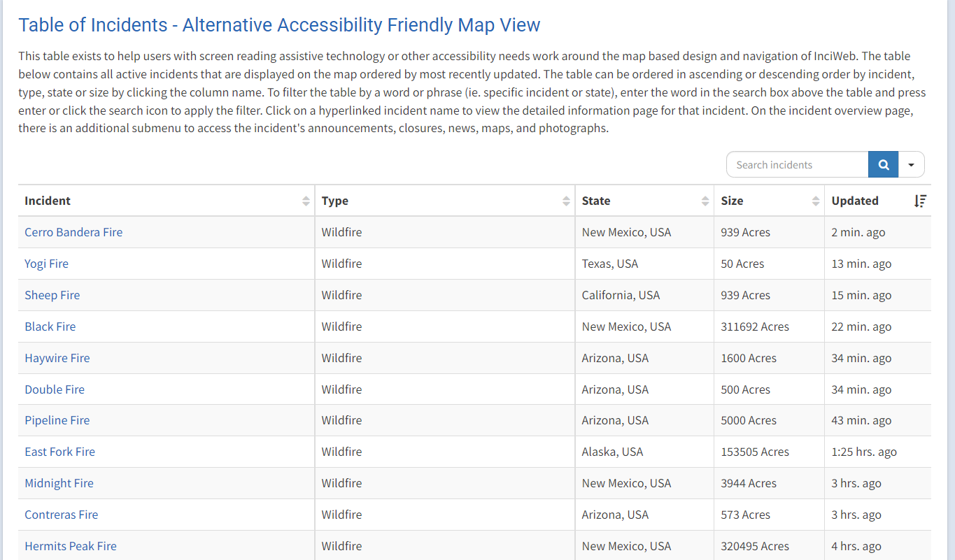The height and width of the screenshot is (560, 955).
Task: Select the 'California, USA' state cell
Action: tap(644, 295)
